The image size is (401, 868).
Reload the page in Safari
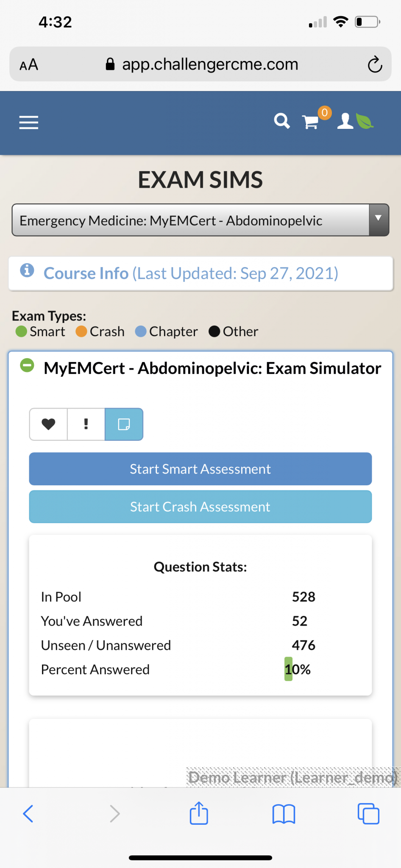click(x=375, y=64)
